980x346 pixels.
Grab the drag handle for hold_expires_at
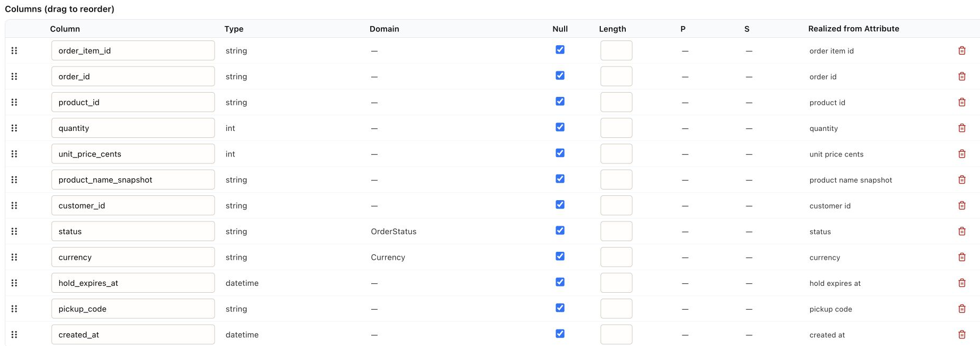point(14,283)
